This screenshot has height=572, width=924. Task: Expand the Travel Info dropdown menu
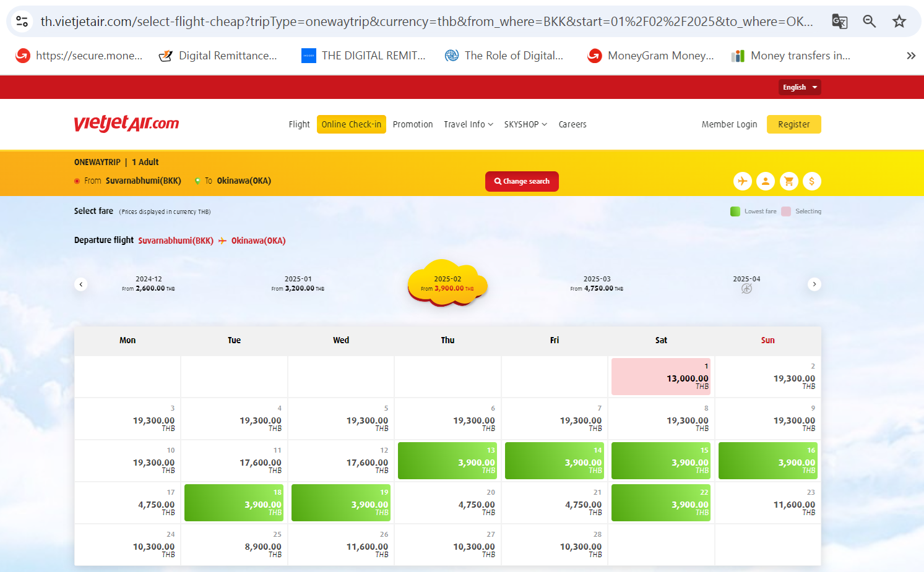pos(468,124)
